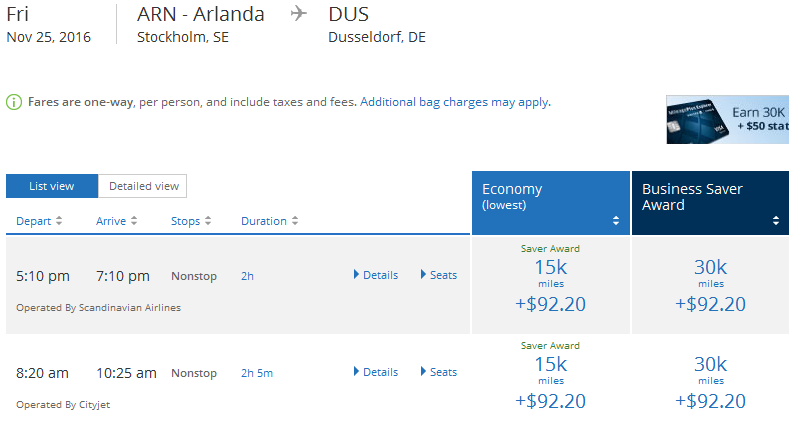This screenshot has width=789, height=429.
Task: Sort by Business Saver Award arrows
Action: point(775,221)
